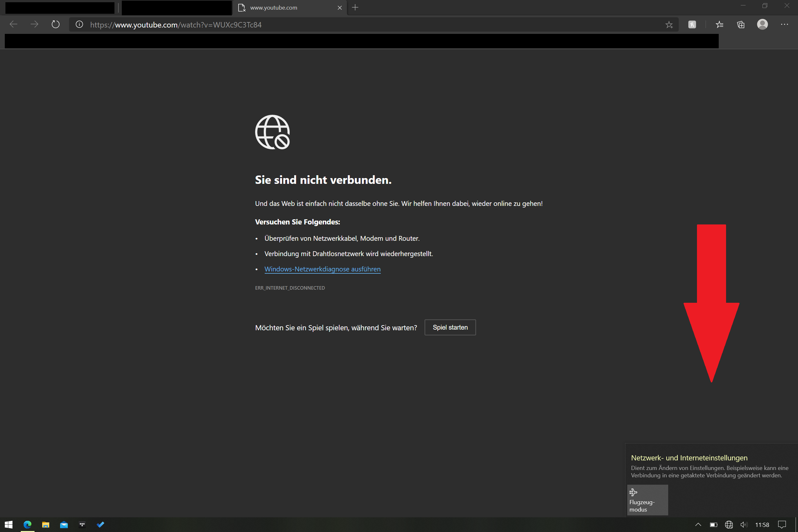The height and width of the screenshot is (532, 798).
Task: Open a new tab with plus button
Action: coord(355,7)
